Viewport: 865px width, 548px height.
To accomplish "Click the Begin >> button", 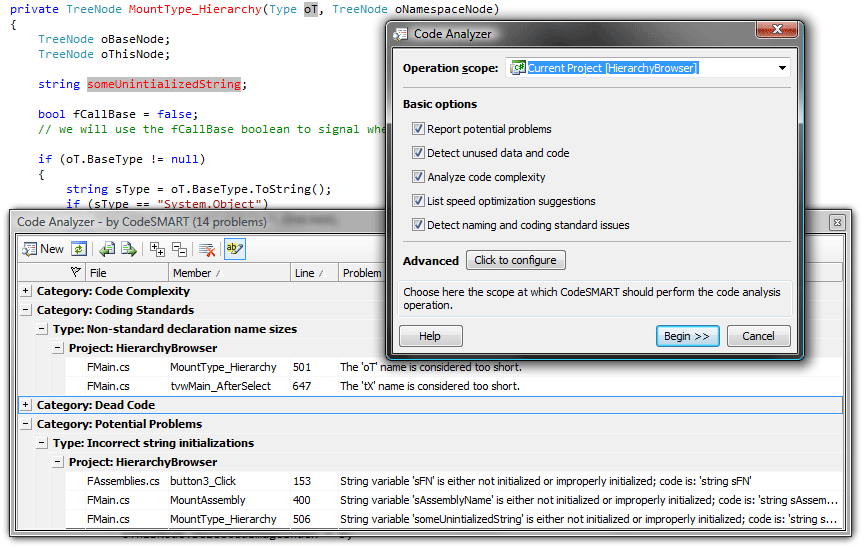I will click(687, 336).
